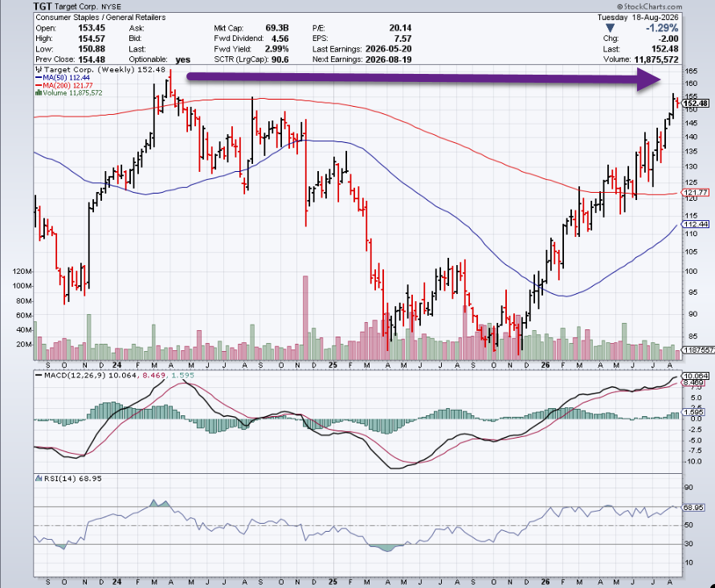Click the tall volume spike bar near November

tap(305, 318)
